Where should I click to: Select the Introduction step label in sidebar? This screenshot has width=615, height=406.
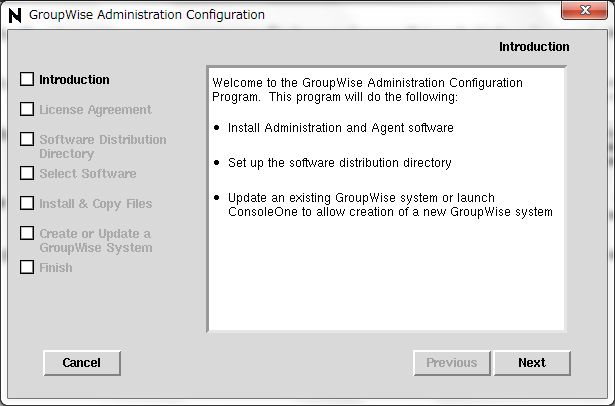[74, 80]
